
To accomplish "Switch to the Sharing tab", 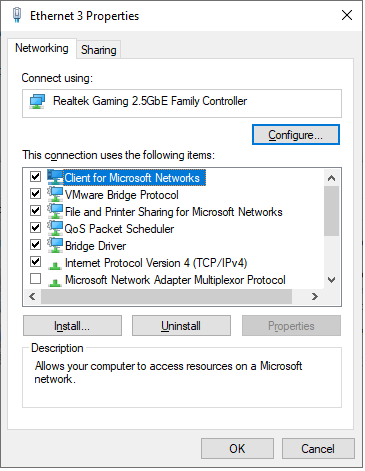I will point(99,50).
